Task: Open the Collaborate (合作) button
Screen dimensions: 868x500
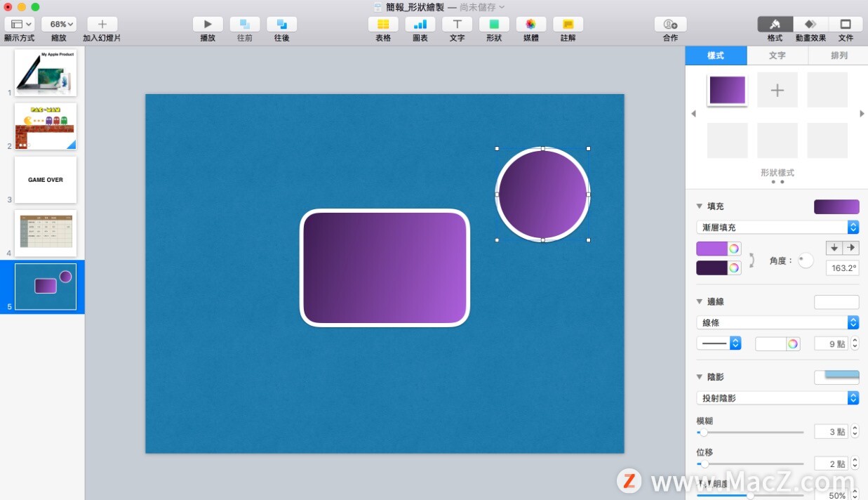Action: (x=671, y=24)
